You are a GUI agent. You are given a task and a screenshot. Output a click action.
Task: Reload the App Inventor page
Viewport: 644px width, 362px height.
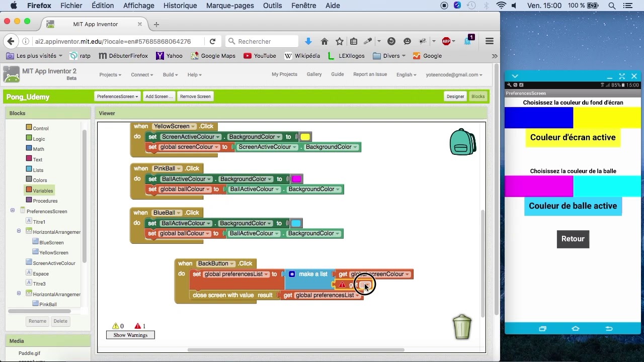[x=212, y=41]
